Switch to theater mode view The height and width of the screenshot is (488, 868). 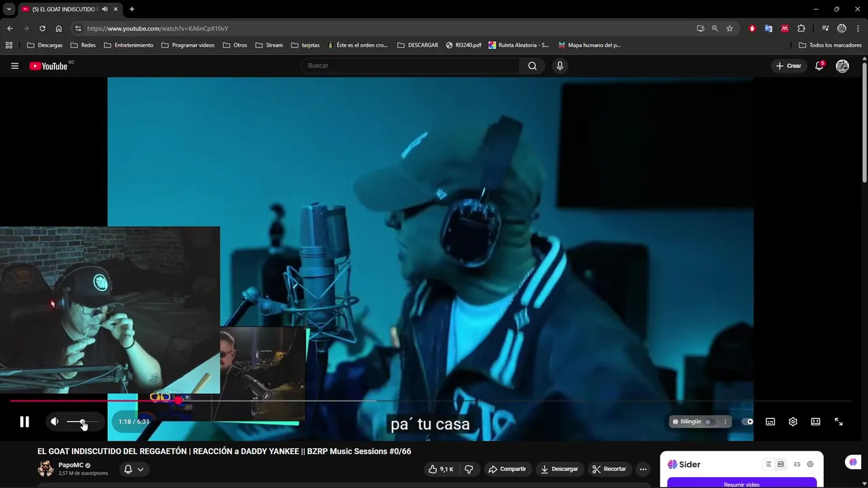click(816, 422)
